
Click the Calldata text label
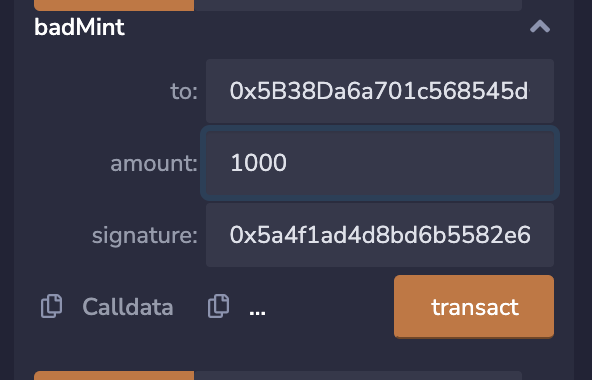128,306
